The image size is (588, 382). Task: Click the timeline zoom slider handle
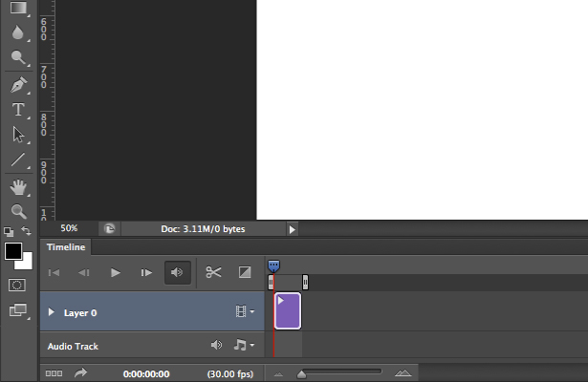pyautogui.click(x=301, y=374)
